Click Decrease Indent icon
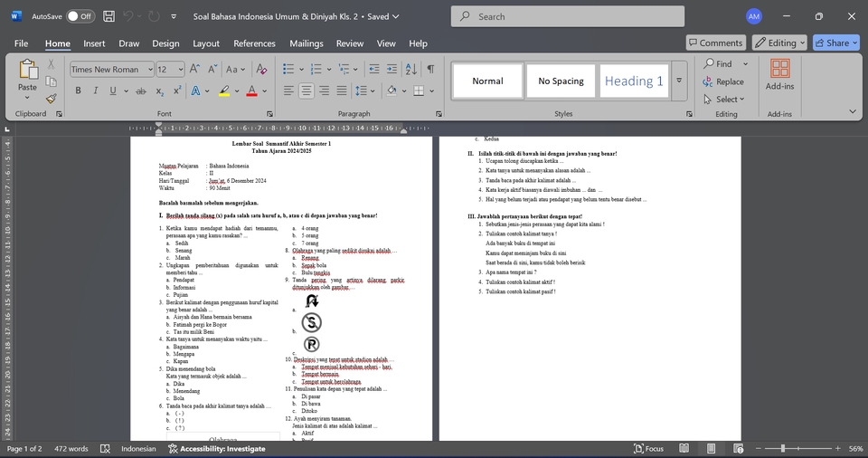The image size is (868, 458). coord(374,70)
